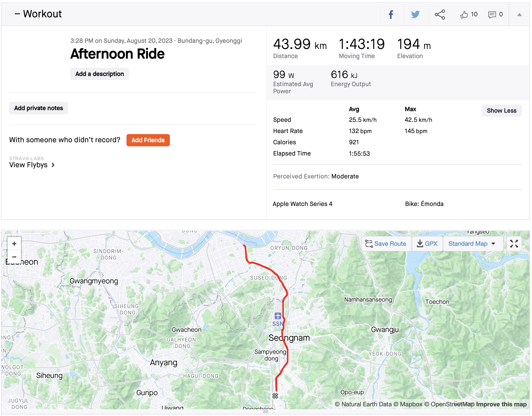532x416 pixels.
Task: Zoom out on the map
Action: pyautogui.click(x=14, y=257)
